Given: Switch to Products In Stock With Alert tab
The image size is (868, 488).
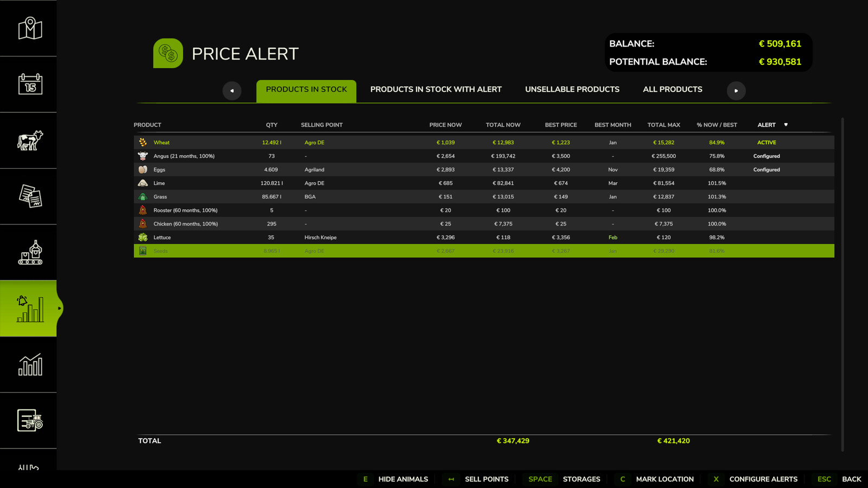Looking at the screenshot, I should (436, 89).
